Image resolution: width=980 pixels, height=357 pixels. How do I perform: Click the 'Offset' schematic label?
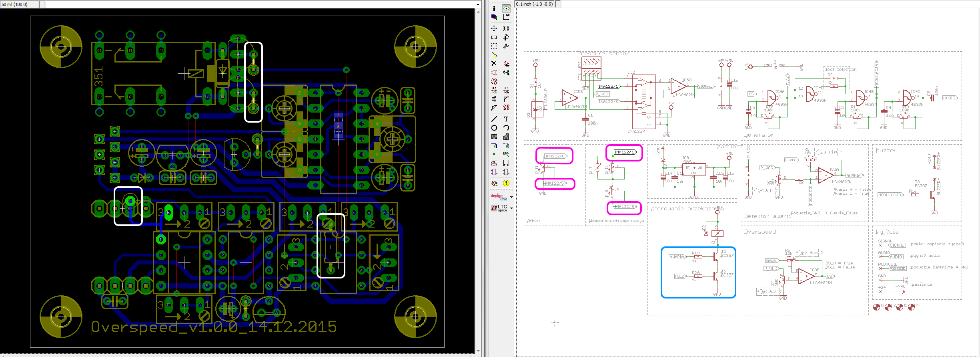coord(533,221)
